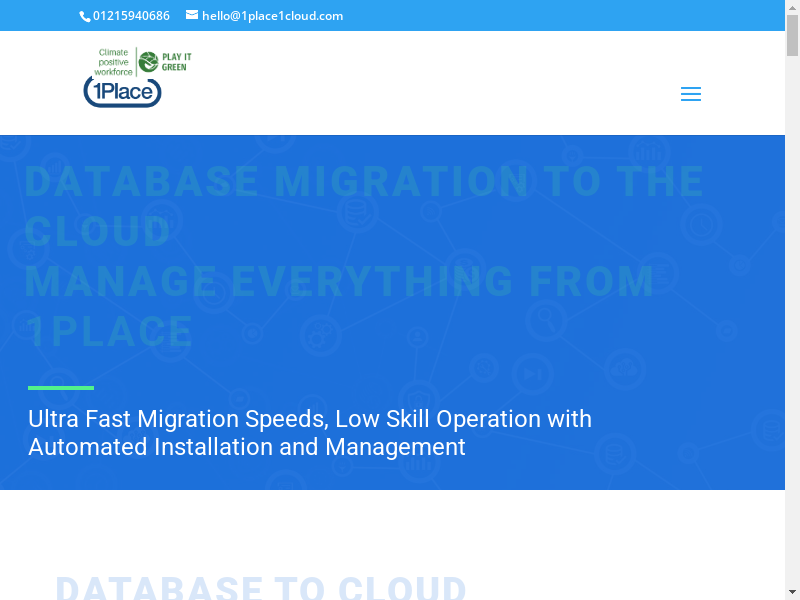Click the "Manage Everything From 1Place" heading
800x600 pixels.
[x=338, y=305]
